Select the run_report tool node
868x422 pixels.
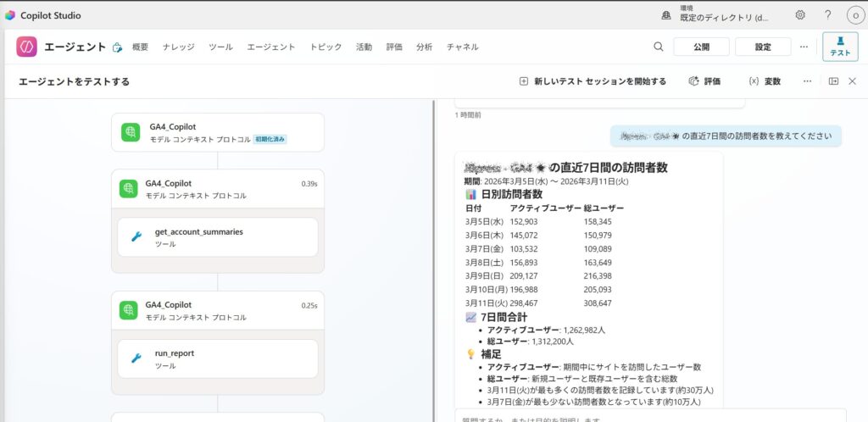pyautogui.click(x=217, y=358)
